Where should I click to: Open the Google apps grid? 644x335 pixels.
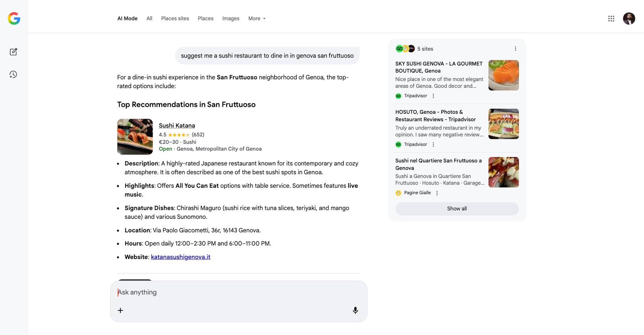point(611,18)
